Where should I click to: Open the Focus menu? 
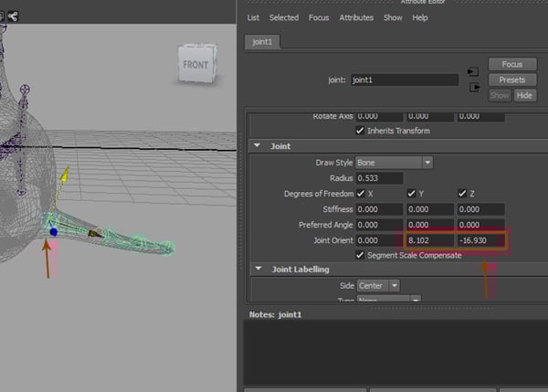pos(319,17)
